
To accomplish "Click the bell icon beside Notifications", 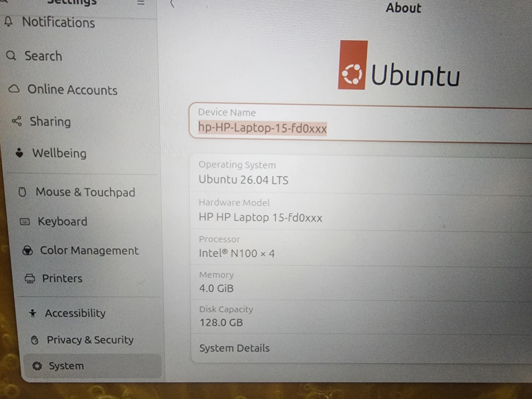I will point(8,21).
